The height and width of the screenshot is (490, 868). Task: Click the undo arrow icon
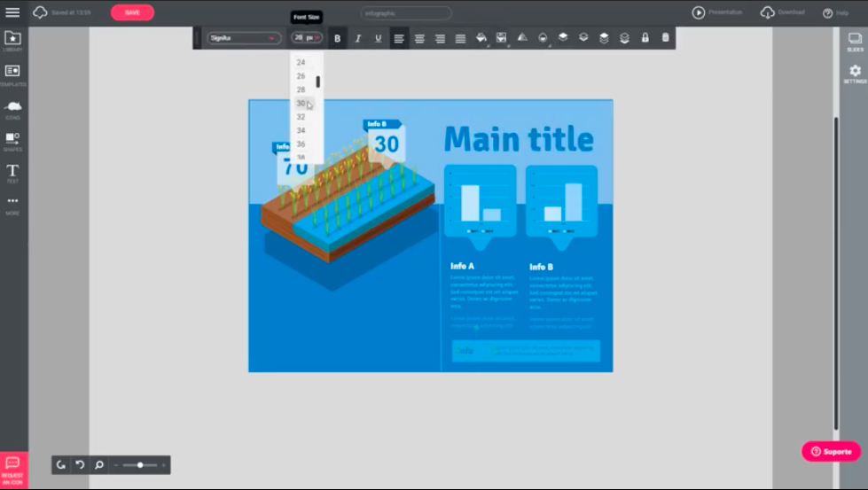[80, 464]
